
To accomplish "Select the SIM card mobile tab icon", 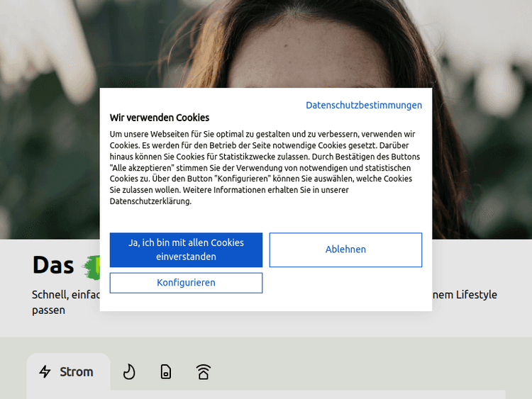I will [166, 372].
